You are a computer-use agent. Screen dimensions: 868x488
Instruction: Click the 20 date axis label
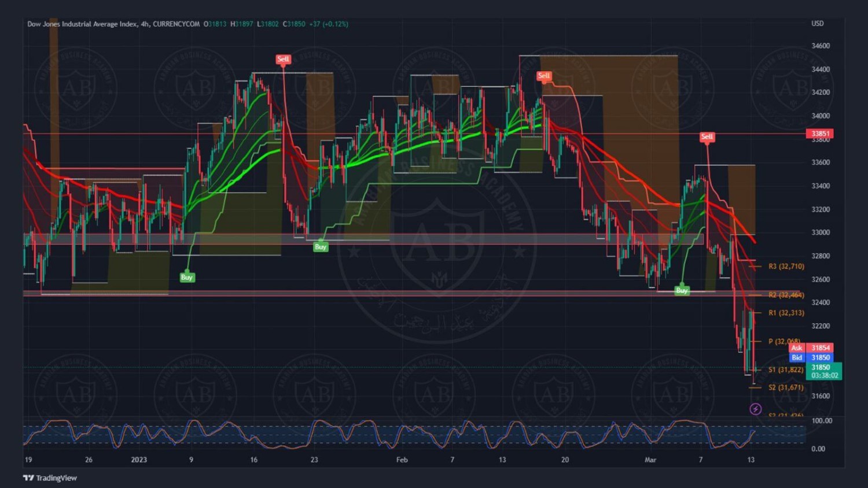[565, 460]
